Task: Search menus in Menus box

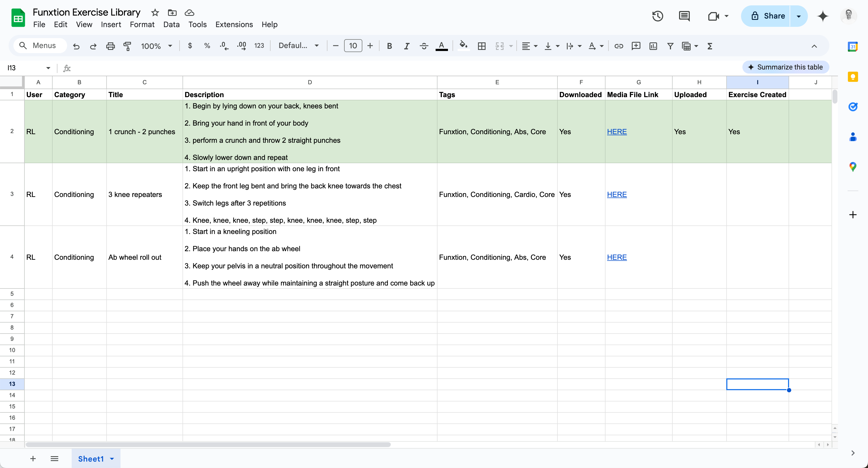Action: pyautogui.click(x=40, y=46)
